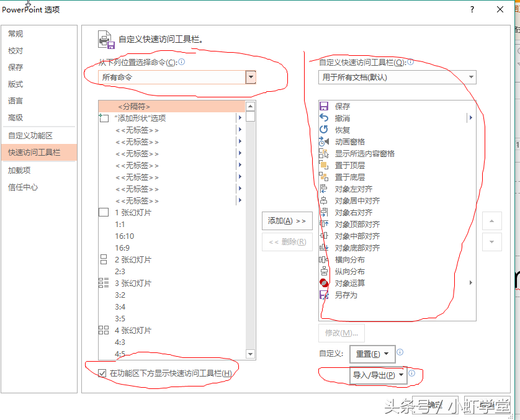Open the 重置(E) dropdown button
The width and height of the screenshot is (520, 420).
point(372,354)
